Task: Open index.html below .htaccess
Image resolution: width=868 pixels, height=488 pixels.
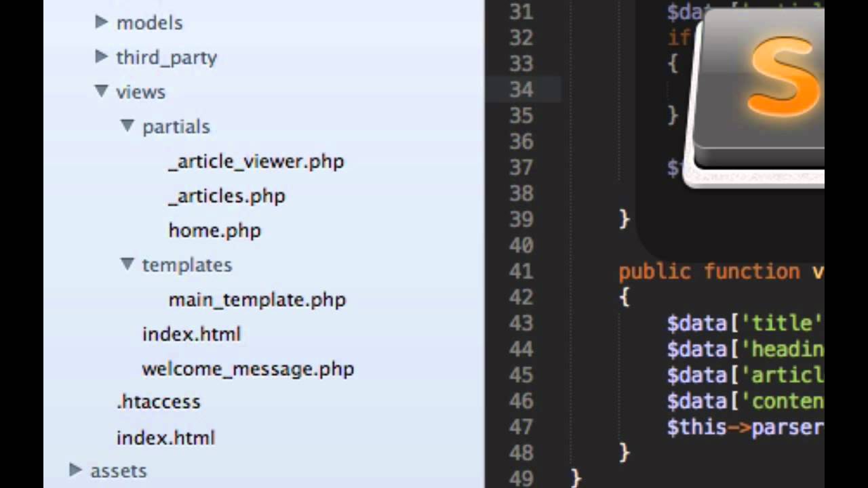Action: click(165, 438)
